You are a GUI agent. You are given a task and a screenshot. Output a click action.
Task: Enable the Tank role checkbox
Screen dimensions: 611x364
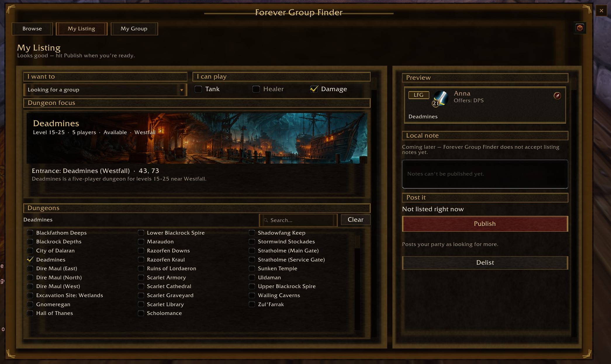(x=198, y=89)
